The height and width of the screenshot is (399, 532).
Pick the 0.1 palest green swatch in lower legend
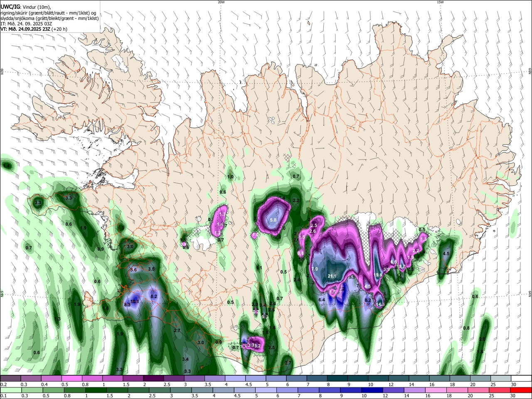click(x=11, y=390)
